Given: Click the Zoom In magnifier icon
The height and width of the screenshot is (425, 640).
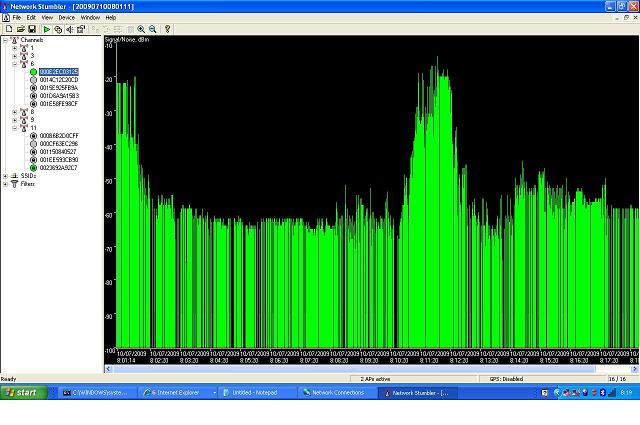Looking at the screenshot, I should coord(141,29).
